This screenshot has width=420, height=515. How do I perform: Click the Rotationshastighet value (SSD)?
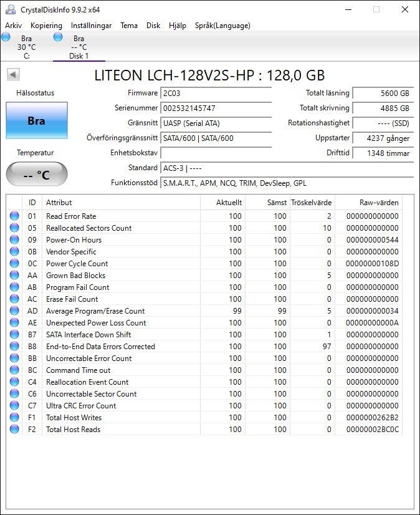click(x=383, y=123)
